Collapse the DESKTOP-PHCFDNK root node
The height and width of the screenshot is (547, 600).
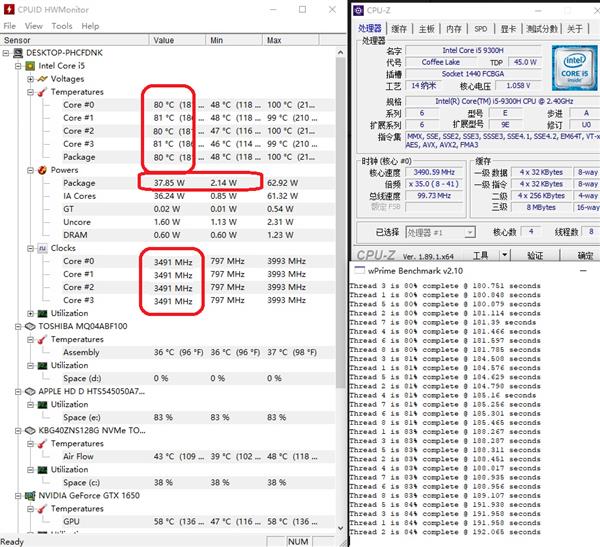click(x=6, y=53)
